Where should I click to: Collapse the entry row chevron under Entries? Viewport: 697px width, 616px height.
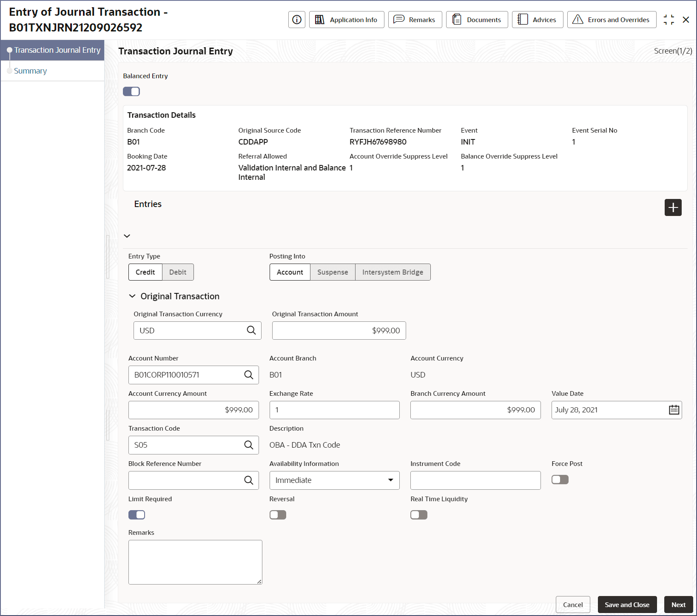127,236
